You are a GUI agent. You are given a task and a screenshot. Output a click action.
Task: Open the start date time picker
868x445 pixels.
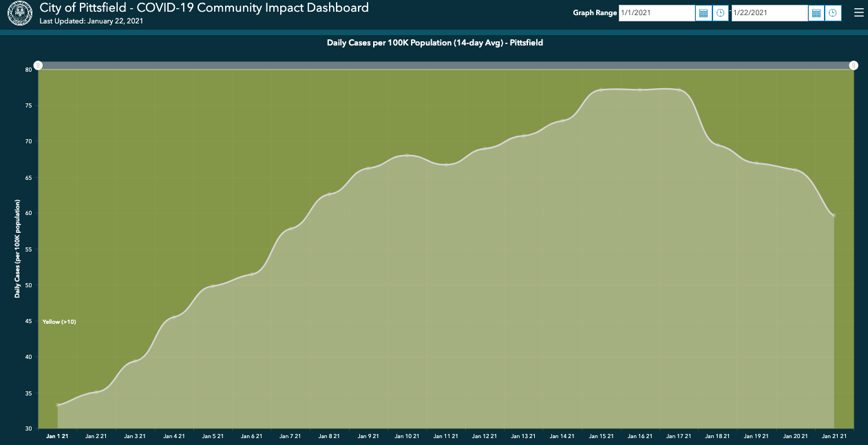[x=720, y=13]
